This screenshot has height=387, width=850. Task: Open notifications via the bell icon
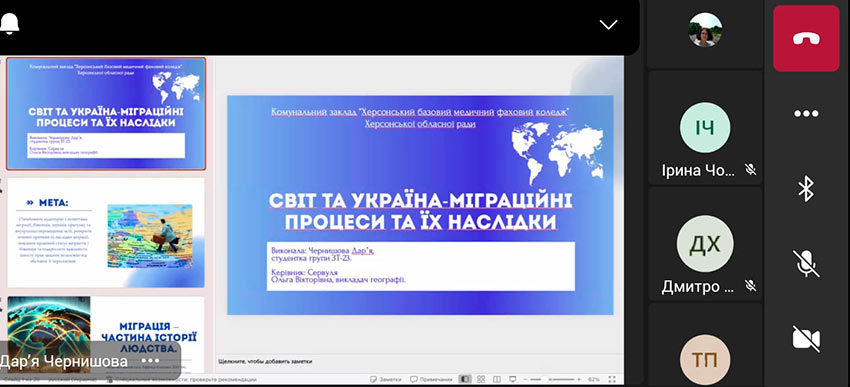click(9, 23)
